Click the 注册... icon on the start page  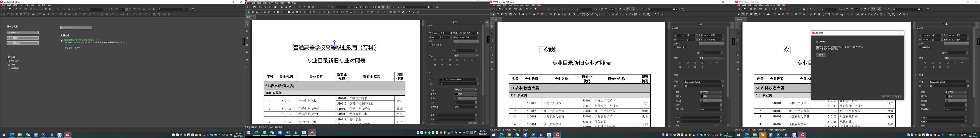click(x=9, y=65)
